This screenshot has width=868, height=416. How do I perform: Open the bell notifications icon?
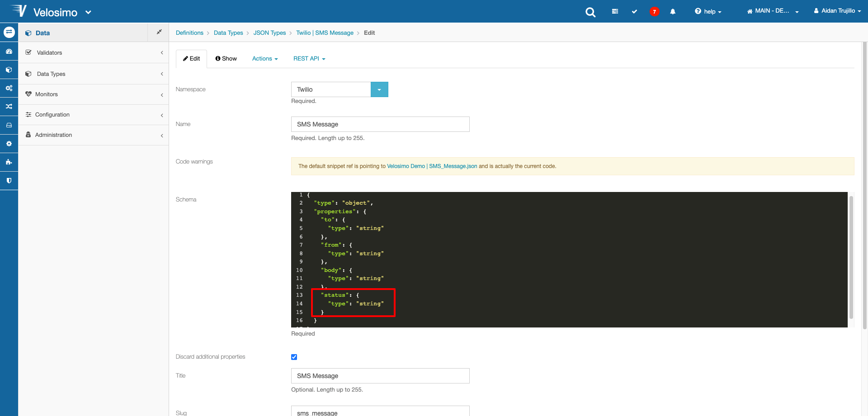(x=673, y=12)
